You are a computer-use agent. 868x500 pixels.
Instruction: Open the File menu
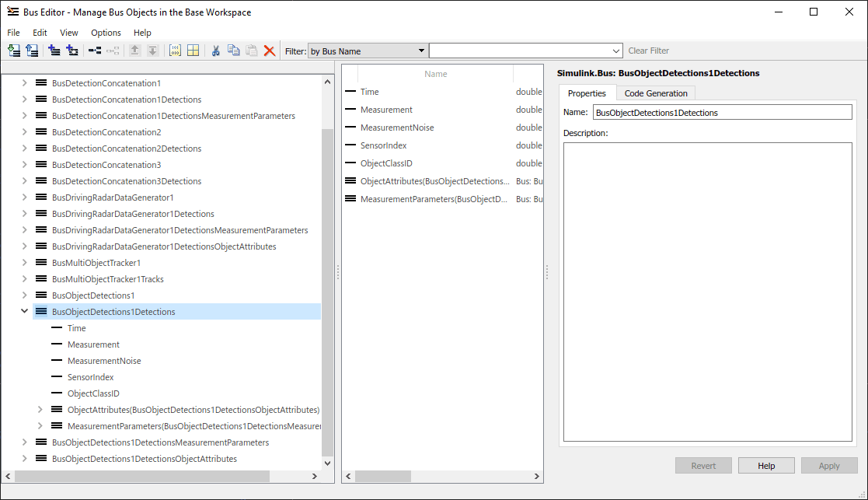14,33
